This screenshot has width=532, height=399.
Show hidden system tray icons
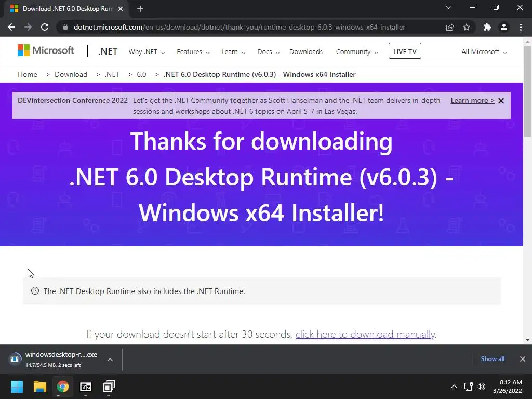(454, 387)
